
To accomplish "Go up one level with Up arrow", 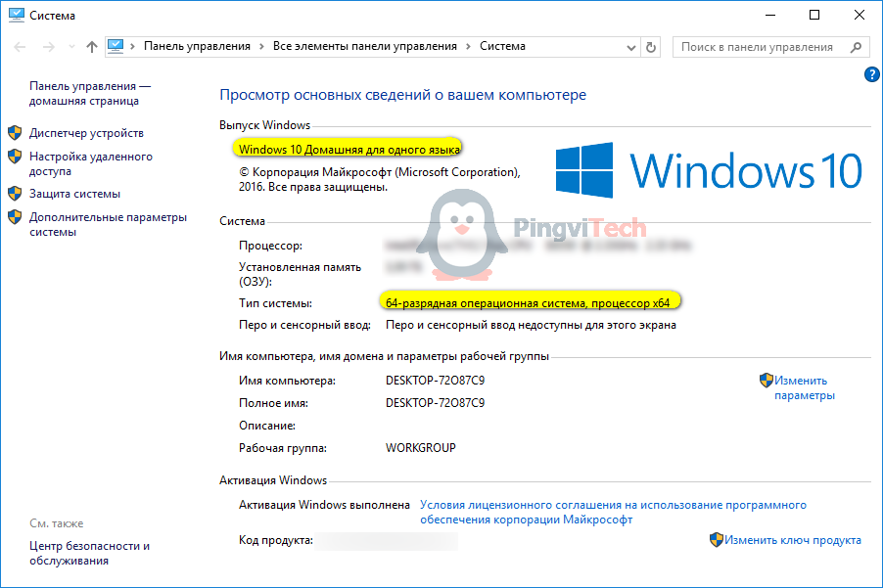I will click(x=92, y=47).
